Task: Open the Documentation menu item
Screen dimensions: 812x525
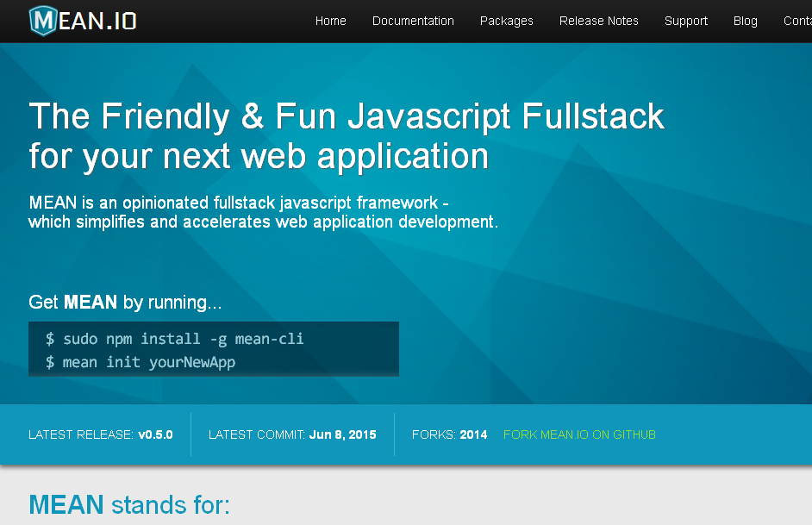Action: [413, 21]
